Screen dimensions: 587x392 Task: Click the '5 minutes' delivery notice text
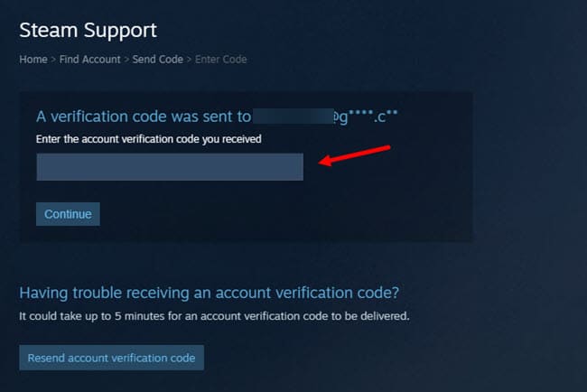214,316
